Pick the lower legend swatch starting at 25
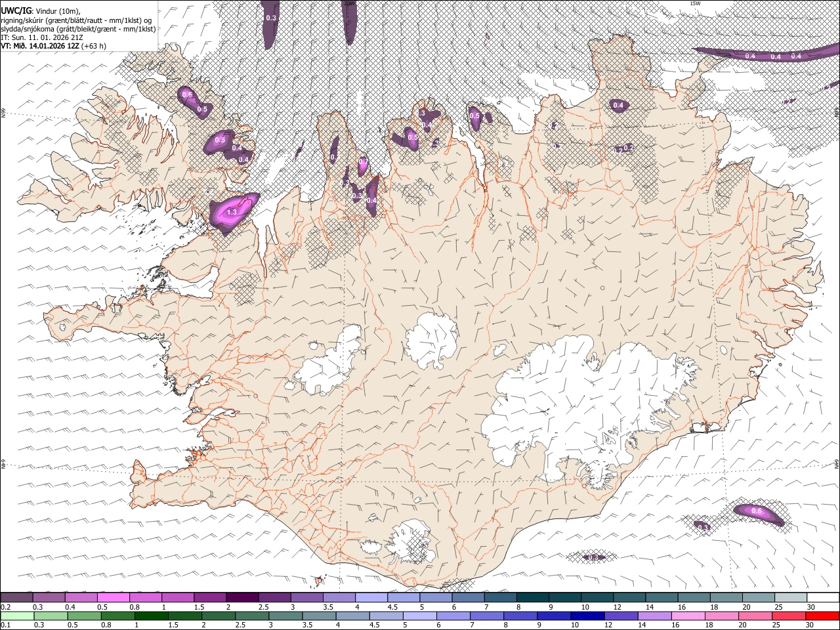This screenshot has height=630, width=840. pos(789,616)
